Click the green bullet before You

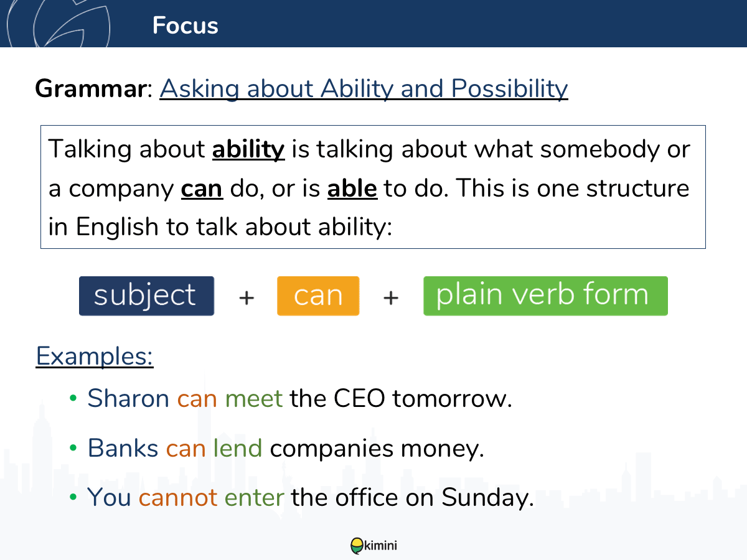pyautogui.click(x=73, y=498)
